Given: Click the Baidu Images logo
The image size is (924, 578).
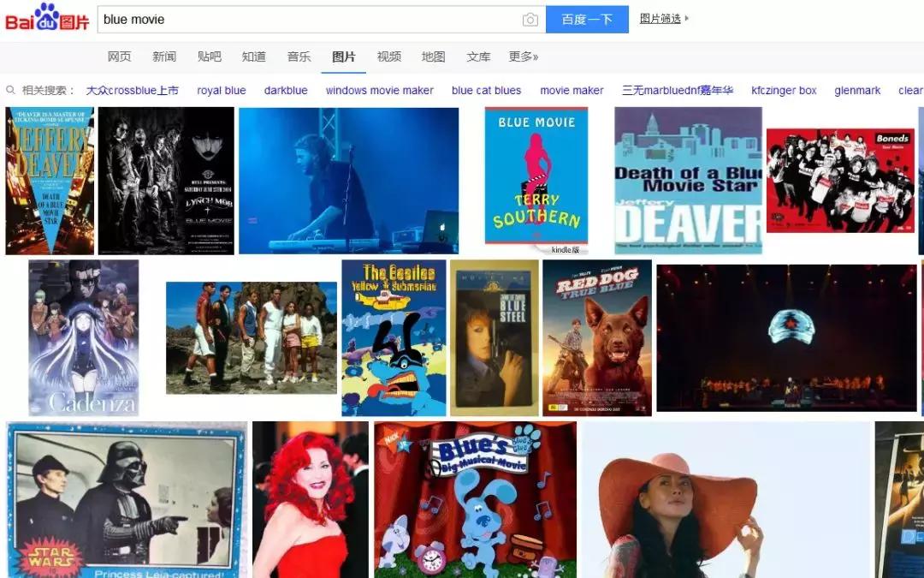Looking at the screenshot, I should click(x=47, y=18).
